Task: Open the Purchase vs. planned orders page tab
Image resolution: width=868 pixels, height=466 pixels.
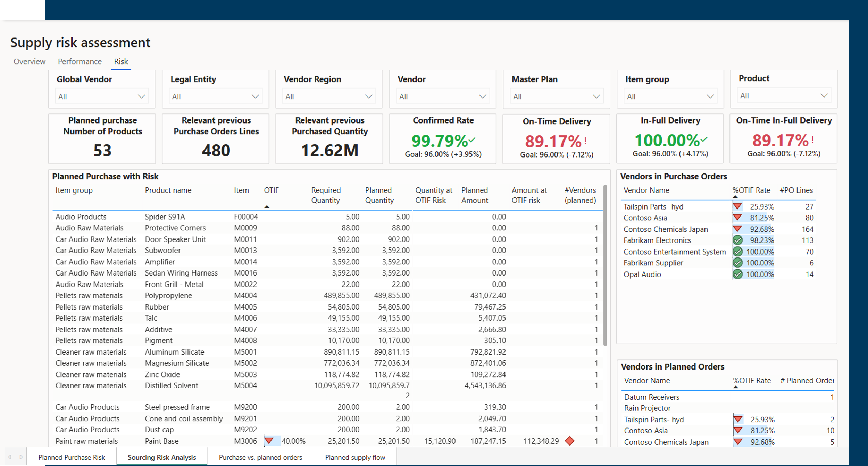Action: coord(260,457)
